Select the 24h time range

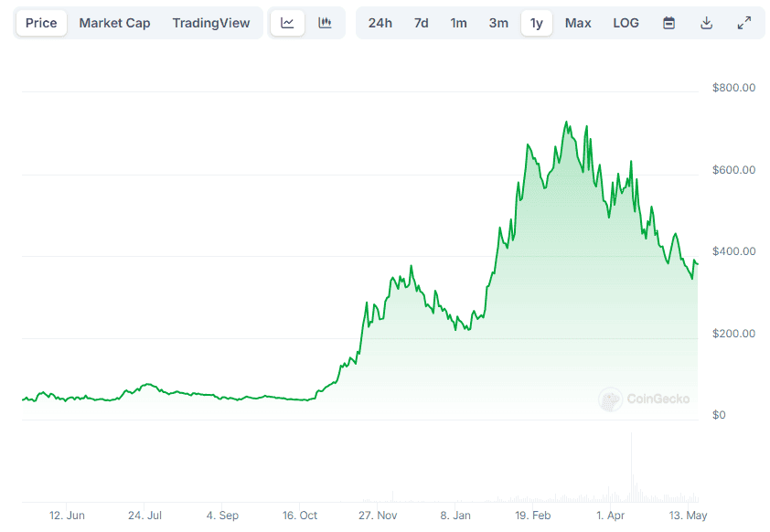coord(380,23)
